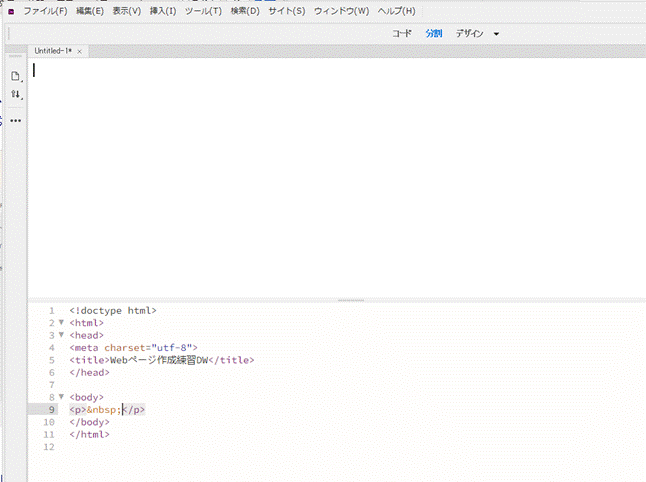Select the Untitled-1 document tab
The height and width of the screenshot is (482, 646).
point(52,51)
